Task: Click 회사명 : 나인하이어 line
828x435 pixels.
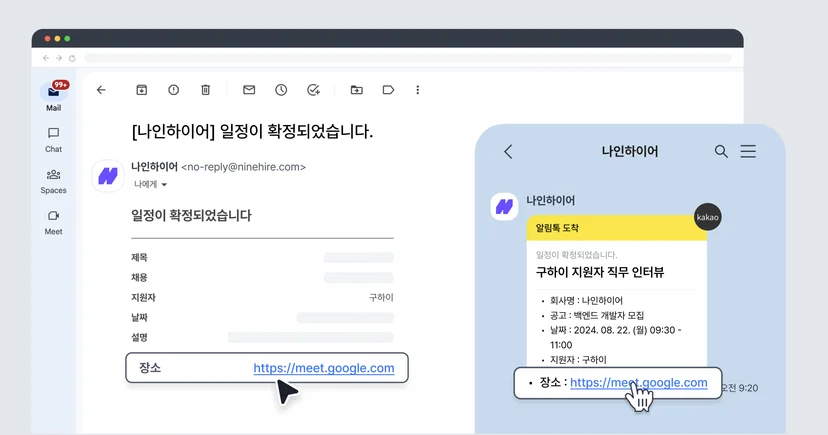Action: pyautogui.click(x=586, y=300)
